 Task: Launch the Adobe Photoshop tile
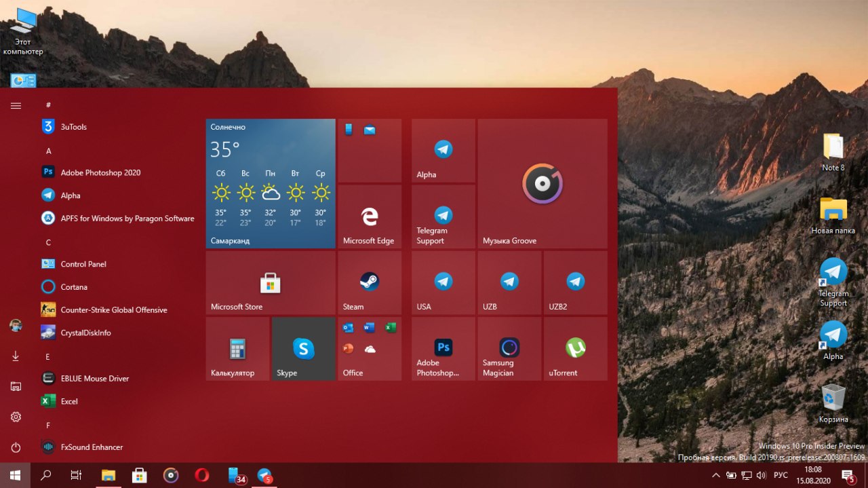click(x=443, y=349)
